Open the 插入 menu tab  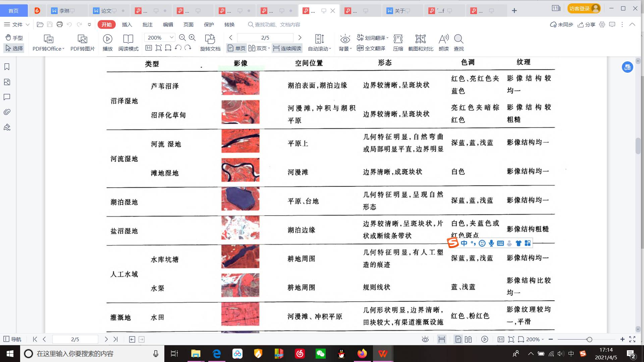point(127,24)
